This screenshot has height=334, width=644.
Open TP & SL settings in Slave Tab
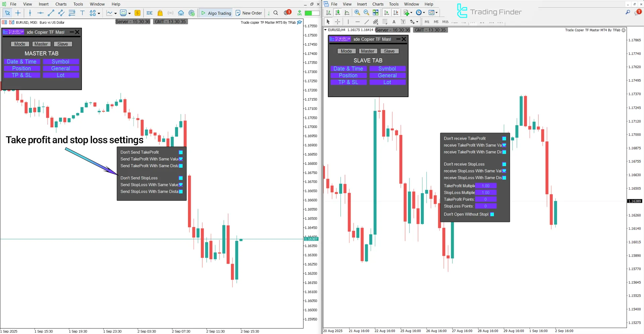(348, 82)
